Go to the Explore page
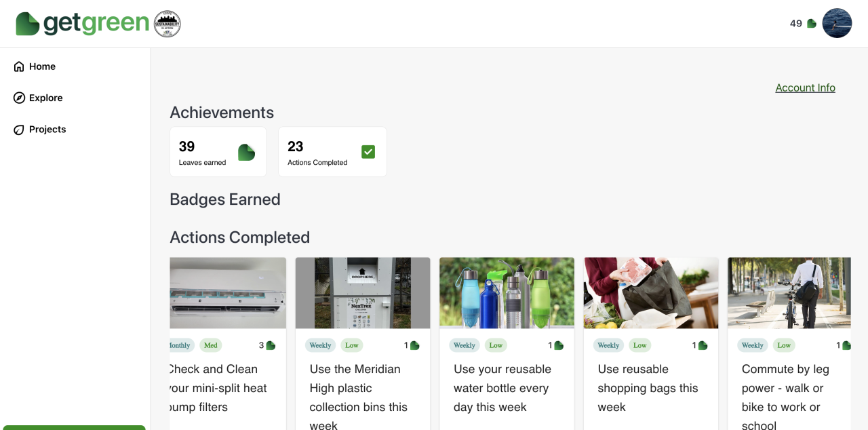 (45, 98)
